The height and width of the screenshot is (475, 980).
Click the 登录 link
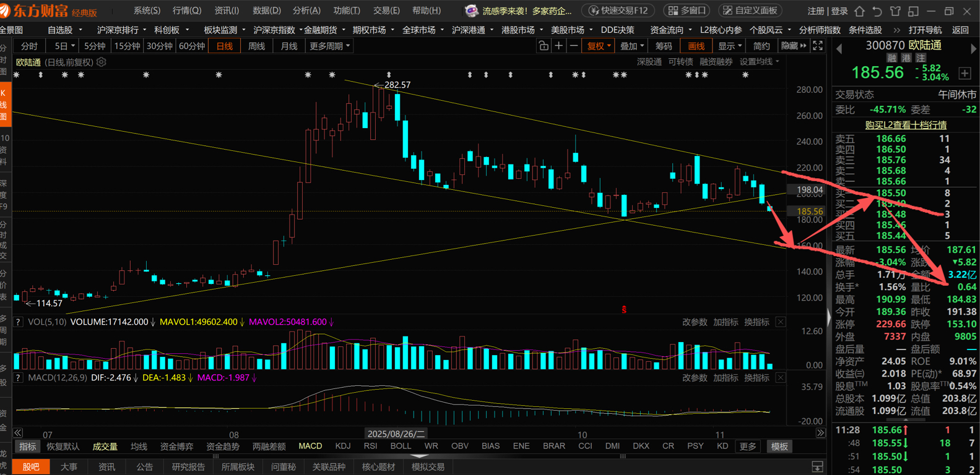tap(839, 11)
